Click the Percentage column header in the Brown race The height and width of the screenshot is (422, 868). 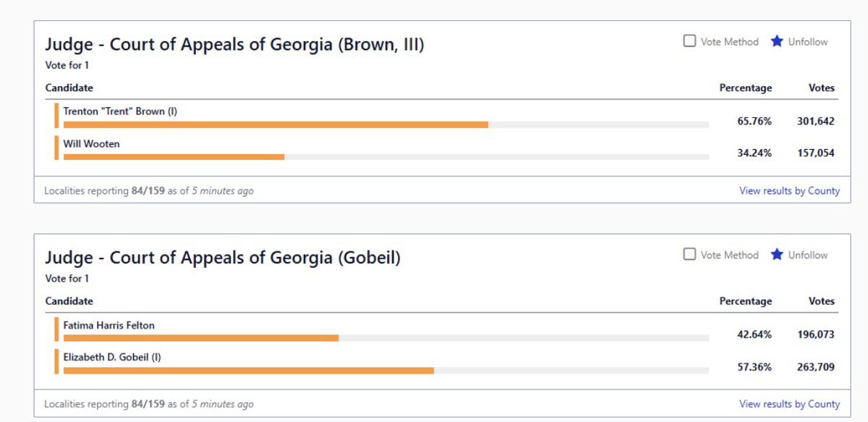[x=745, y=88]
